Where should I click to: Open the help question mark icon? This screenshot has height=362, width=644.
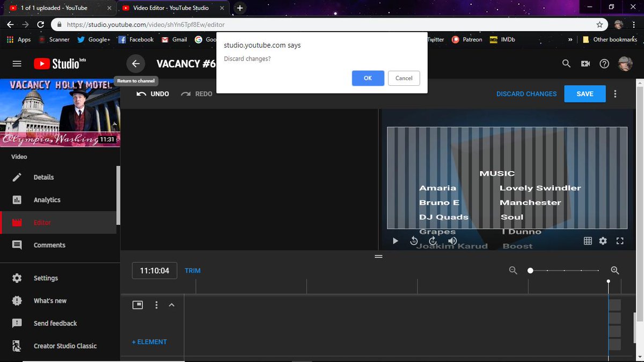tap(604, 63)
